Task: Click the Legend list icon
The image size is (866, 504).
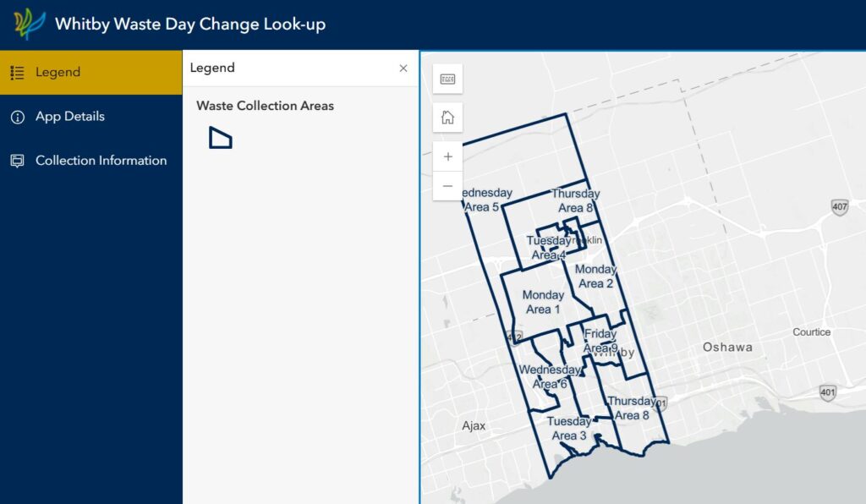Action: point(17,73)
